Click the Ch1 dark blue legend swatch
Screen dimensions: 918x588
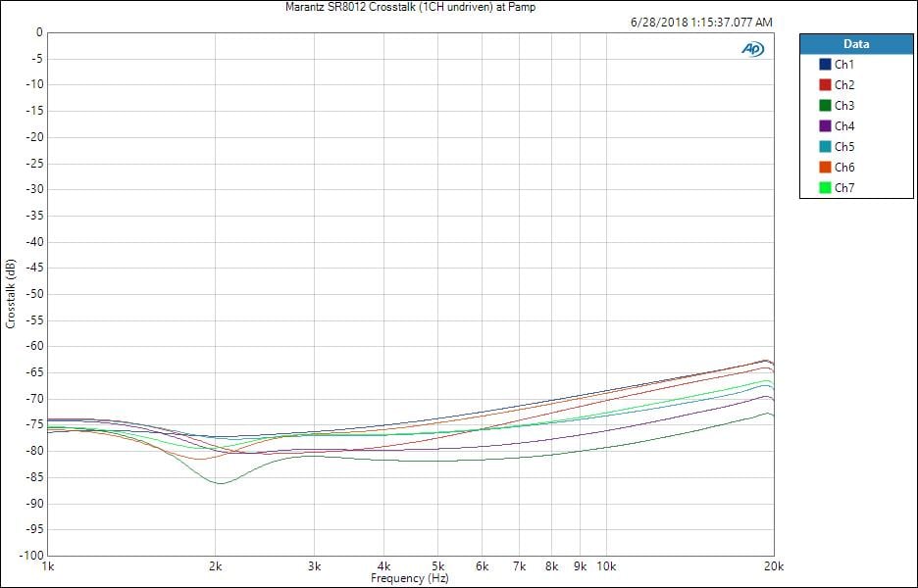pos(825,65)
